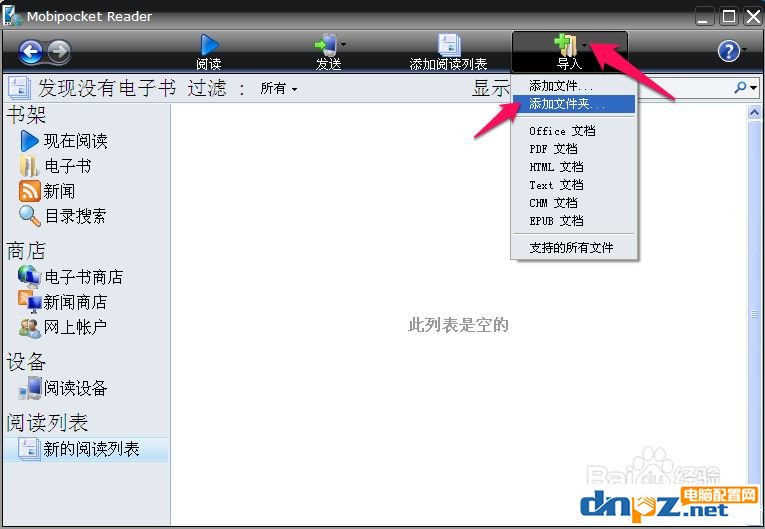Select 添加文件夹... menu entry

pyautogui.click(x=574, y=104)
